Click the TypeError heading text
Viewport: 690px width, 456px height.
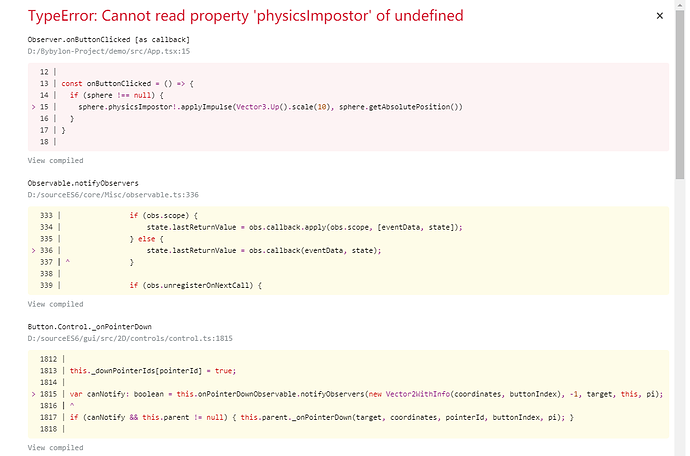(246, 16)
